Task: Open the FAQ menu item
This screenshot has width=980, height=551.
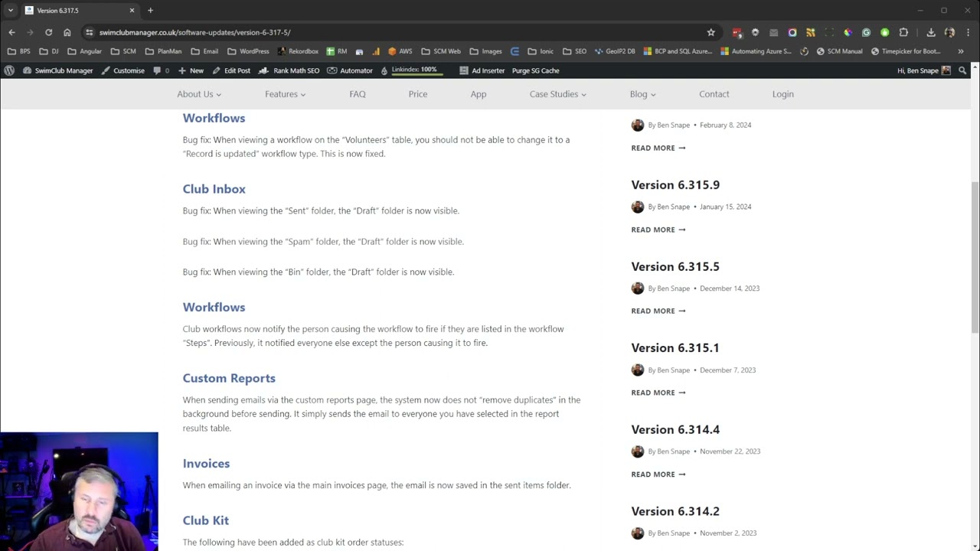Action: coord(358,94)
